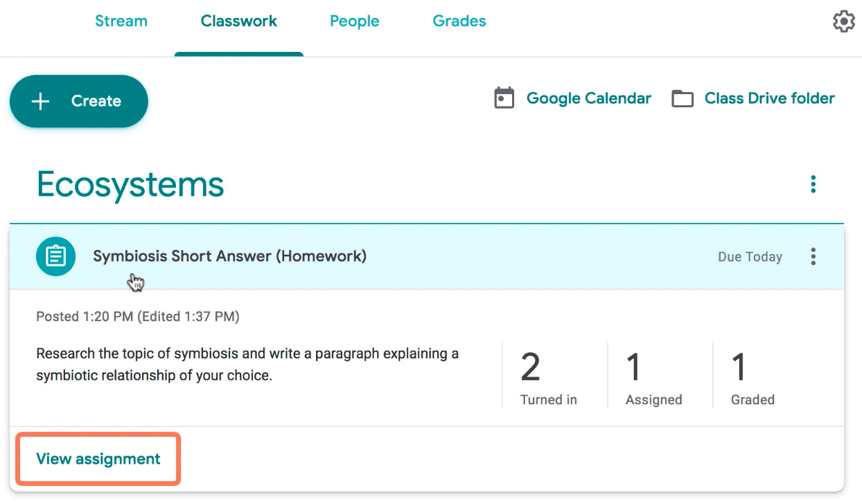Open the Google Calendar calendar icon
The width and height of the screenshot is (862, 504).
pos(504,98)
